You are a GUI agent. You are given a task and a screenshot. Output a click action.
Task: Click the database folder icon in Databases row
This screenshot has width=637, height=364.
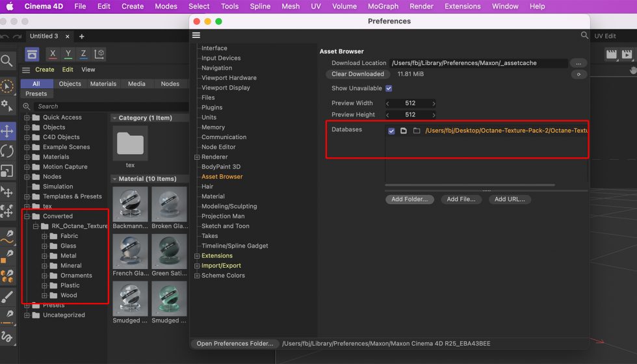[x=417, y=131]
